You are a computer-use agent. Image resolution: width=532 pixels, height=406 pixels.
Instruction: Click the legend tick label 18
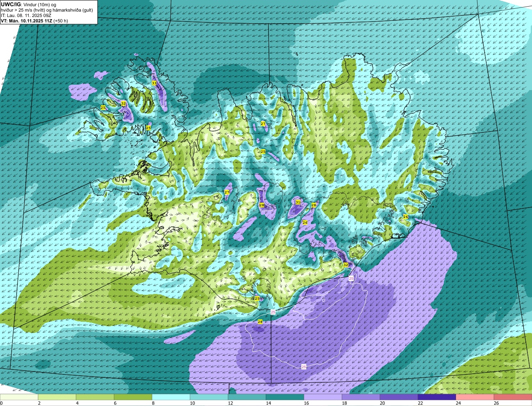344,403
